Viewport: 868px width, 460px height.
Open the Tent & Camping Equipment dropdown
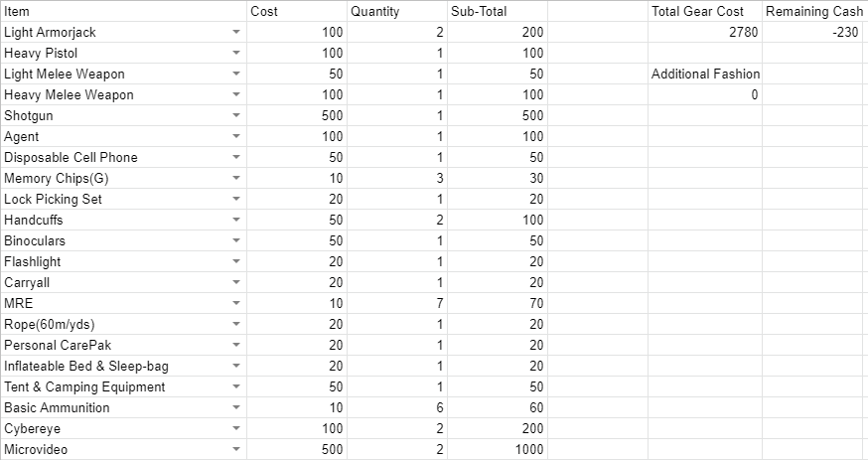[236, 386]
